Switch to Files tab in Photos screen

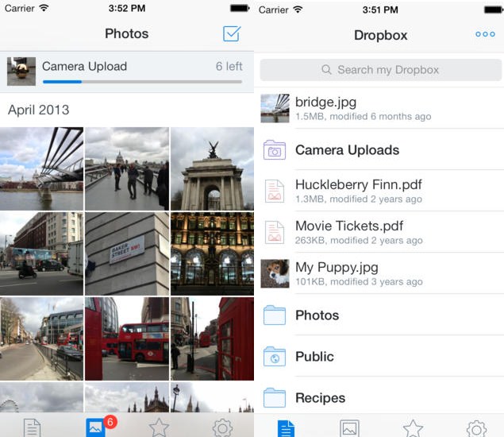[x=32, y=427]
